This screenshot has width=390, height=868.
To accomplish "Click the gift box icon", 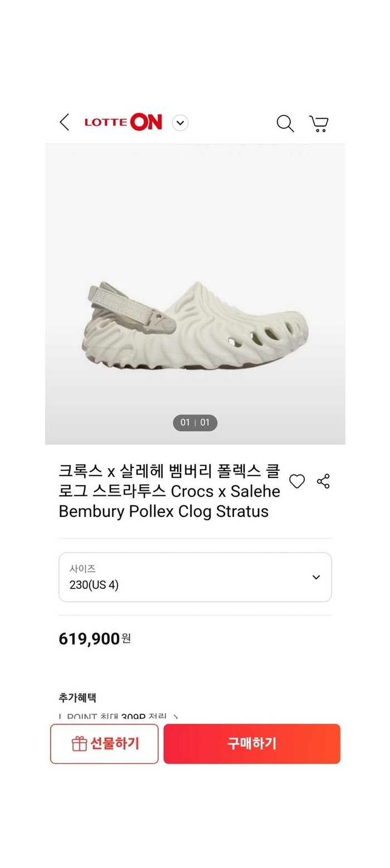I will 79,744.
